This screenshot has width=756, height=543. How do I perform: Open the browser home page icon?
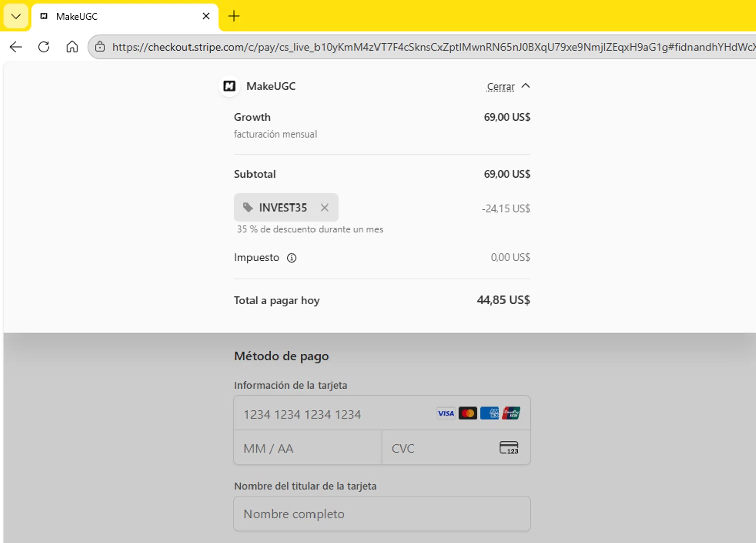[72, 47]
